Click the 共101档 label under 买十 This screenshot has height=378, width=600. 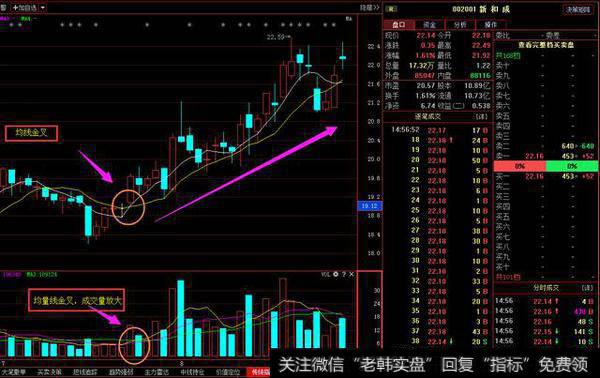(x=508, y=277)
